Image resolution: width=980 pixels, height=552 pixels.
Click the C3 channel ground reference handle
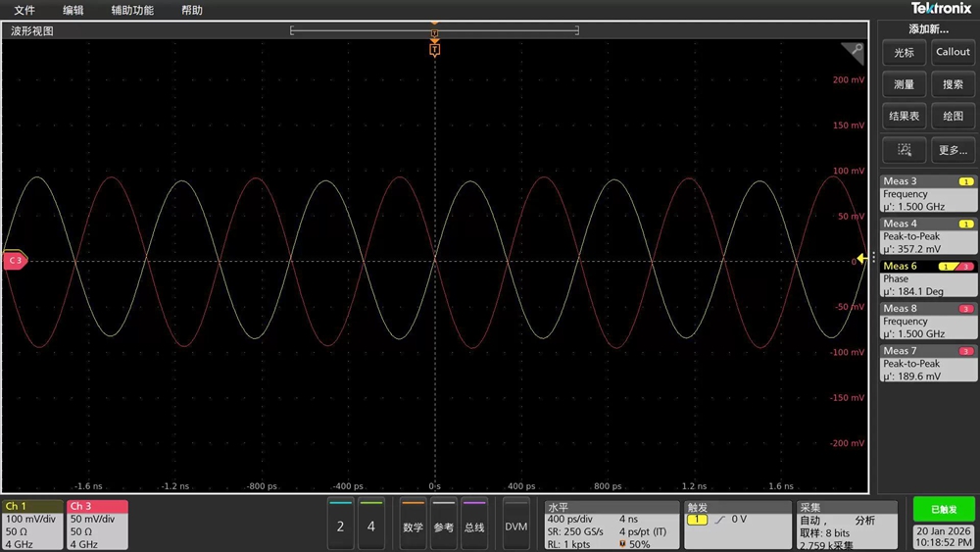[15, 260]
